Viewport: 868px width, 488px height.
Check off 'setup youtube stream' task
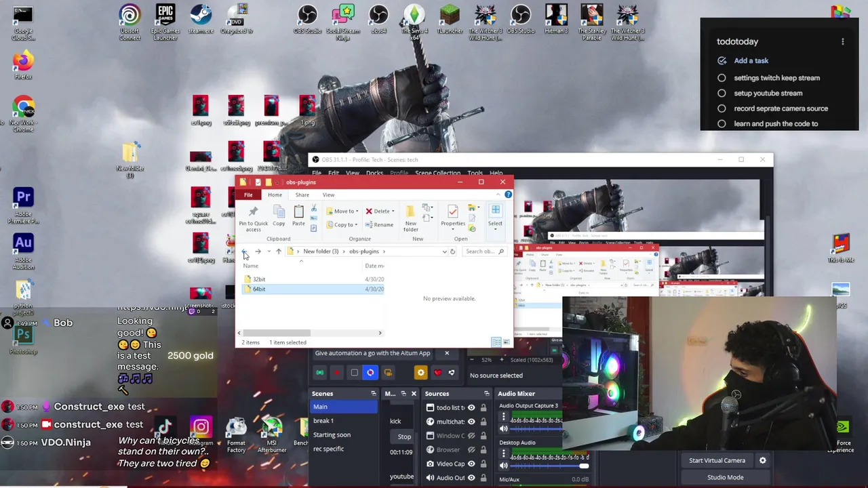point(722,94)
